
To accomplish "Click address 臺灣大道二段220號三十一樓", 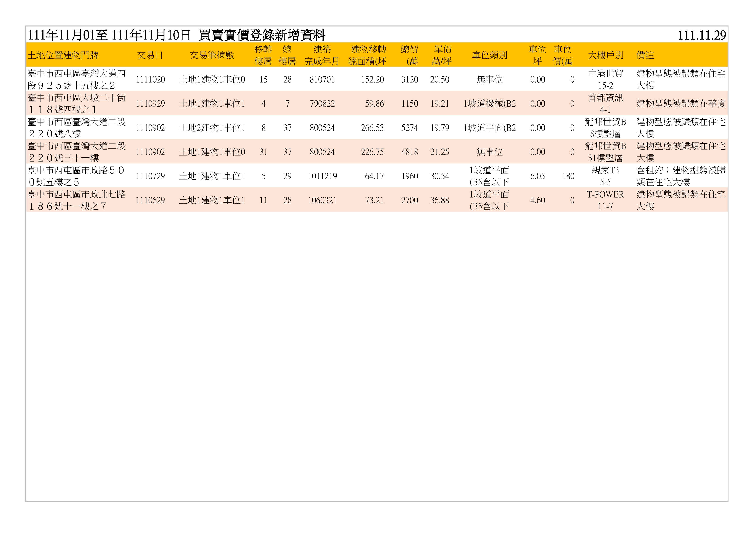I will [x=76, y=151].
